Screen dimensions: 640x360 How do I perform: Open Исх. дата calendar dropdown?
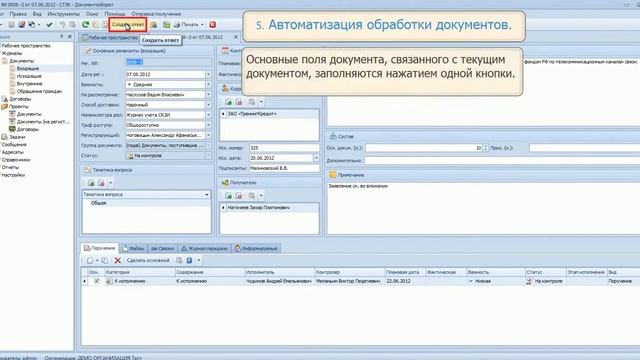click(x=316, y=158)
